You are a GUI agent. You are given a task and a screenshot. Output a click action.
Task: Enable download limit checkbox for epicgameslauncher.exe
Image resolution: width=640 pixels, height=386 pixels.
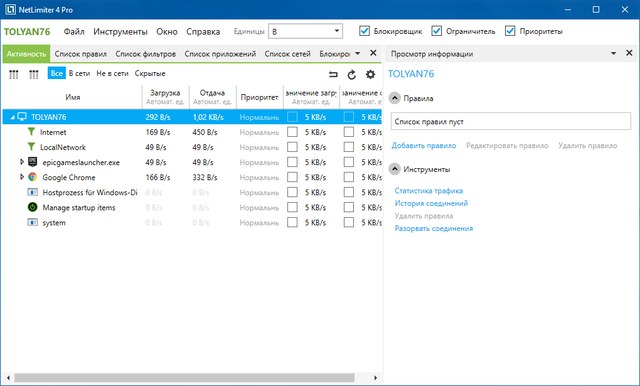[x=292, y=162]
